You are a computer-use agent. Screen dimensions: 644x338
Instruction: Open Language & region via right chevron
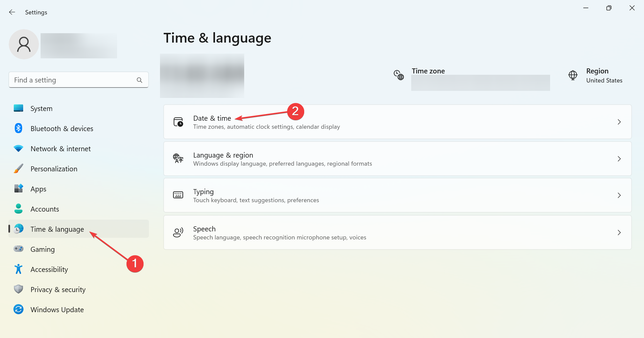pos(619,159)
